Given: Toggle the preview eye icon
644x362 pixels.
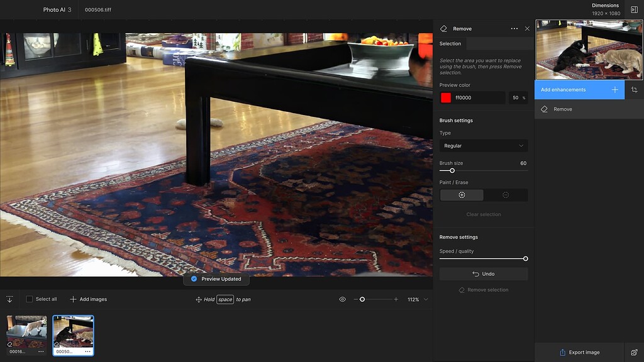Looking at the screenshot, I should coord(343,299).
